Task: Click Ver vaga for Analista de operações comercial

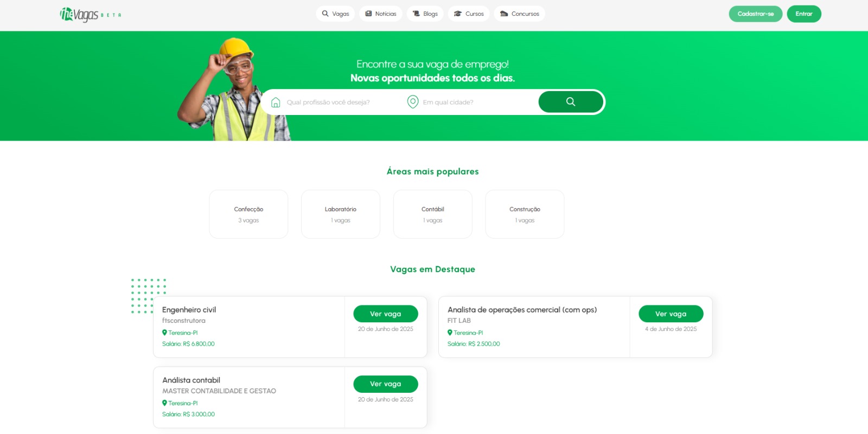Action: click(x=671, y=314)
